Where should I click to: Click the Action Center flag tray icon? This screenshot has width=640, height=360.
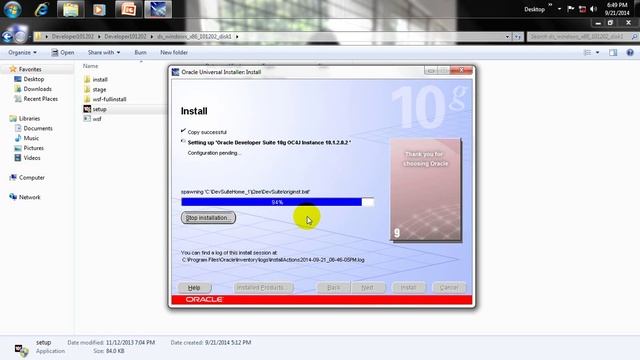coord(571,9)
